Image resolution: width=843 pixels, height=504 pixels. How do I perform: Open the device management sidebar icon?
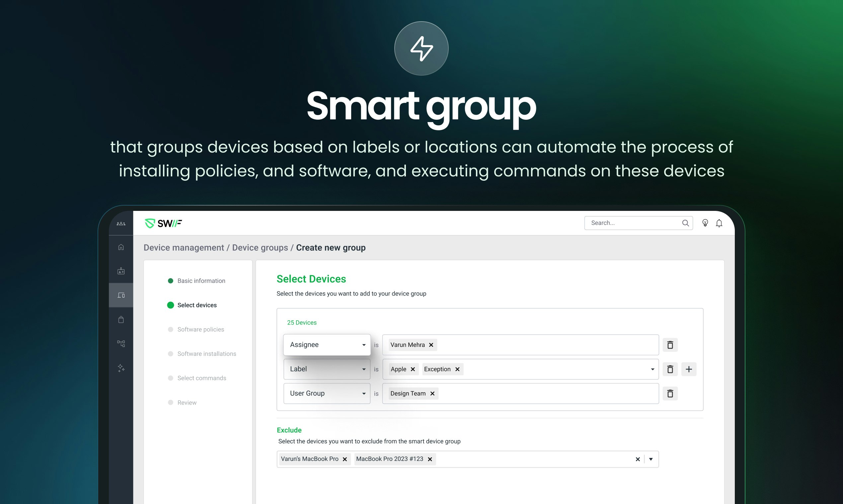[x=121, y=295]
